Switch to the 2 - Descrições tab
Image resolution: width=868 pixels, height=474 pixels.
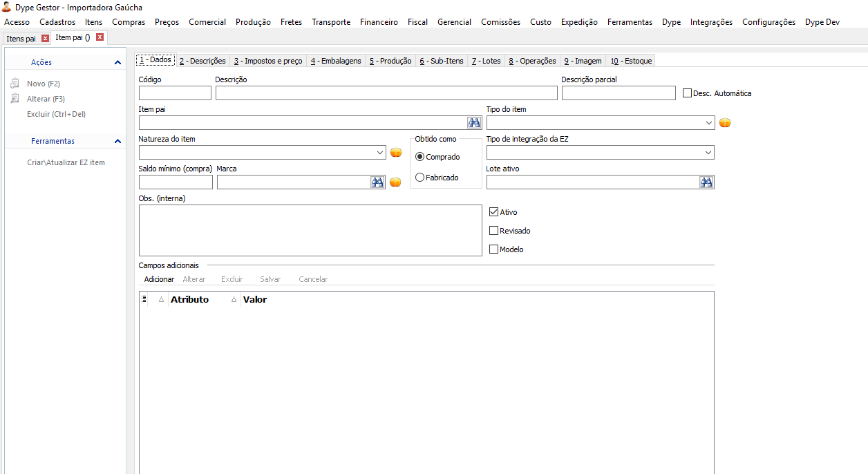(x=202, y=61)
